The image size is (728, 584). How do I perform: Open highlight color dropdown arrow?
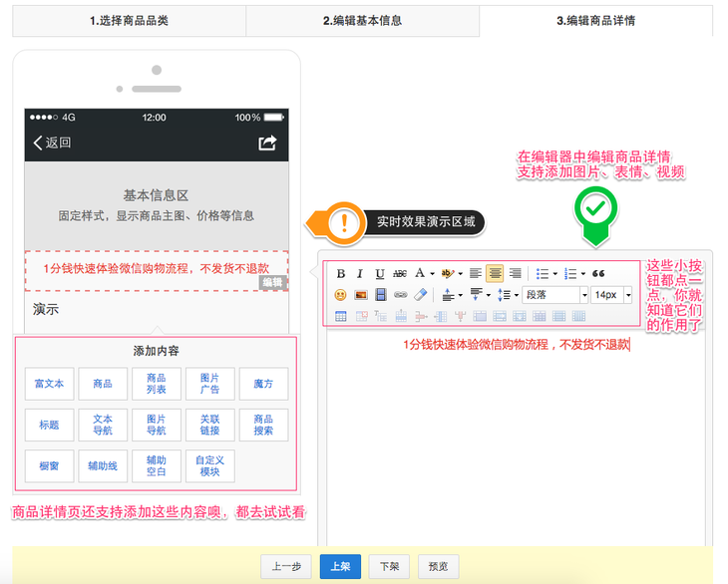pos(461,274)
